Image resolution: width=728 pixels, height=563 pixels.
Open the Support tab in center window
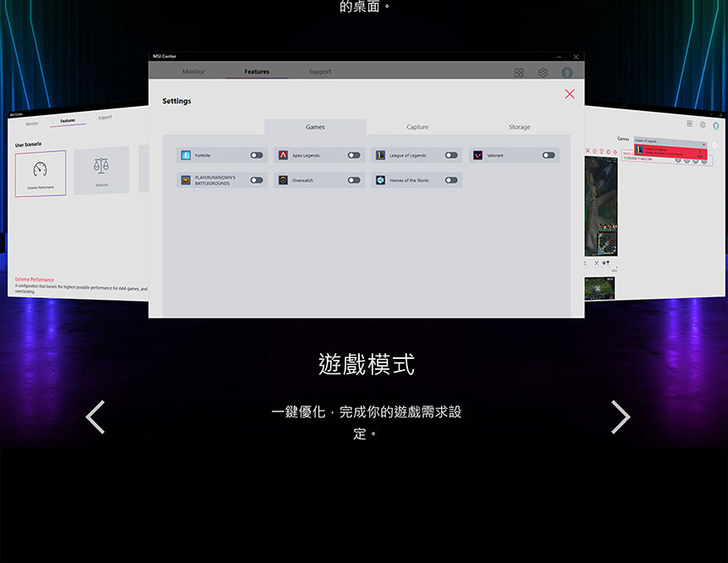pos(320,71)
